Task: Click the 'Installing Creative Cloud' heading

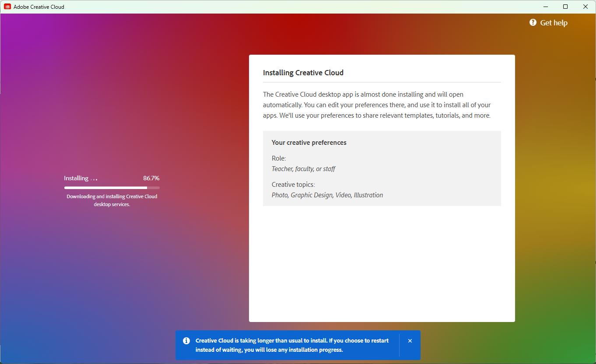Action: tap(303, 73)
